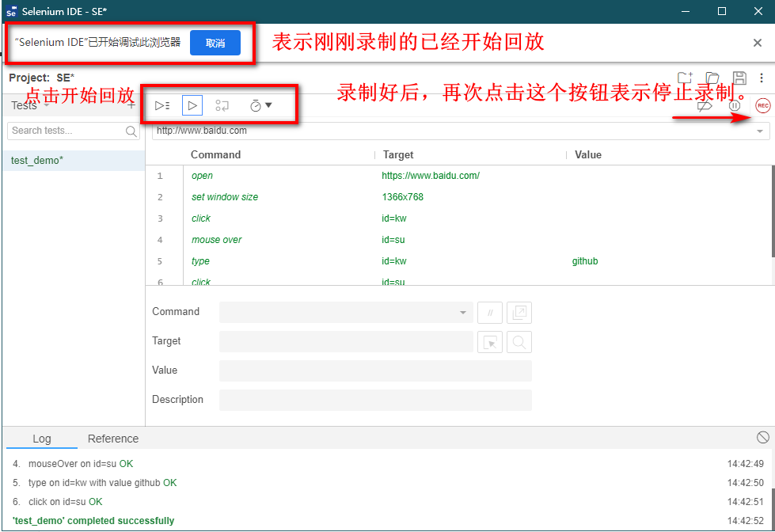This screenshot has width=775, height=532.
Task: Click the red REC record button
Action: [x=762, y=105]
